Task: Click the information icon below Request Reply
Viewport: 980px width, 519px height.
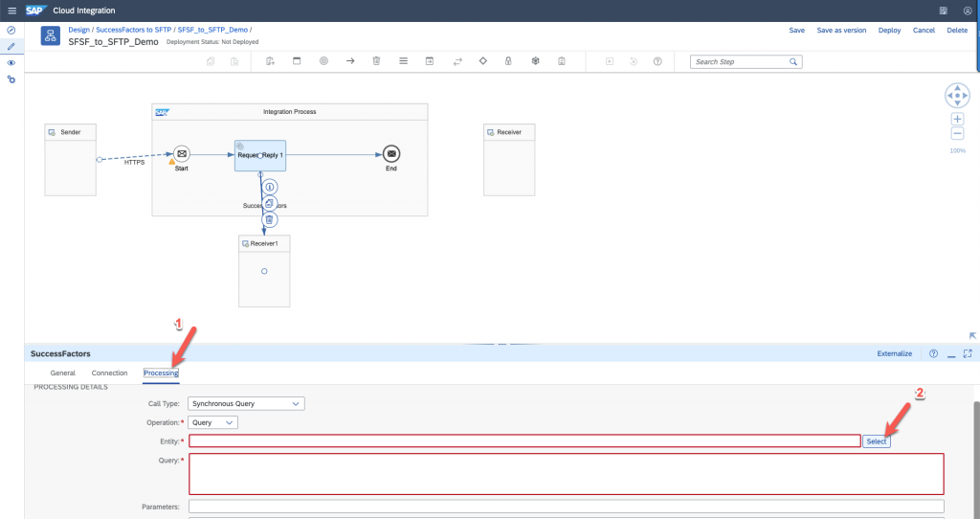Action: click(x=270, y=187)
